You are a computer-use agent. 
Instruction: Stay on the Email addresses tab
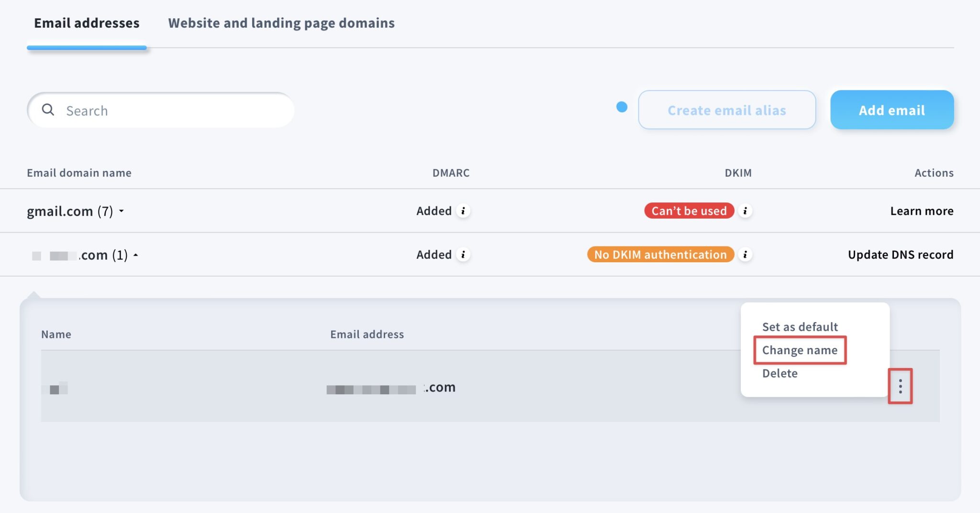tap(86, 22)
